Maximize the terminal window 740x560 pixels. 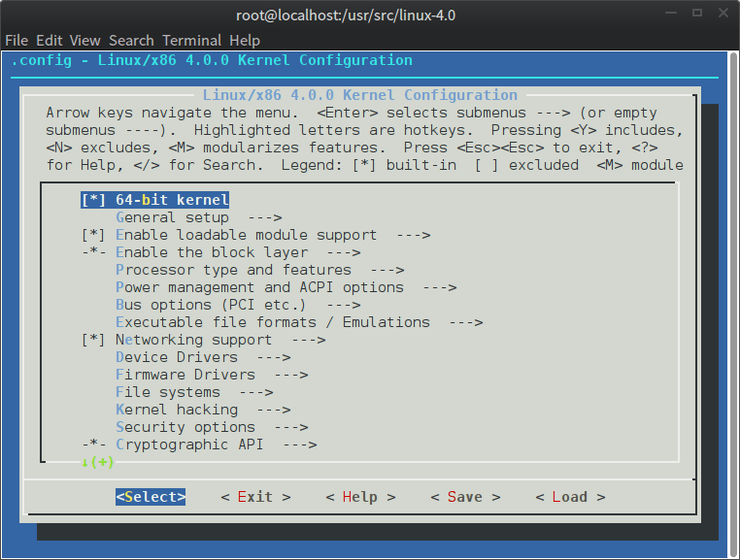click(x=696, y=15)
